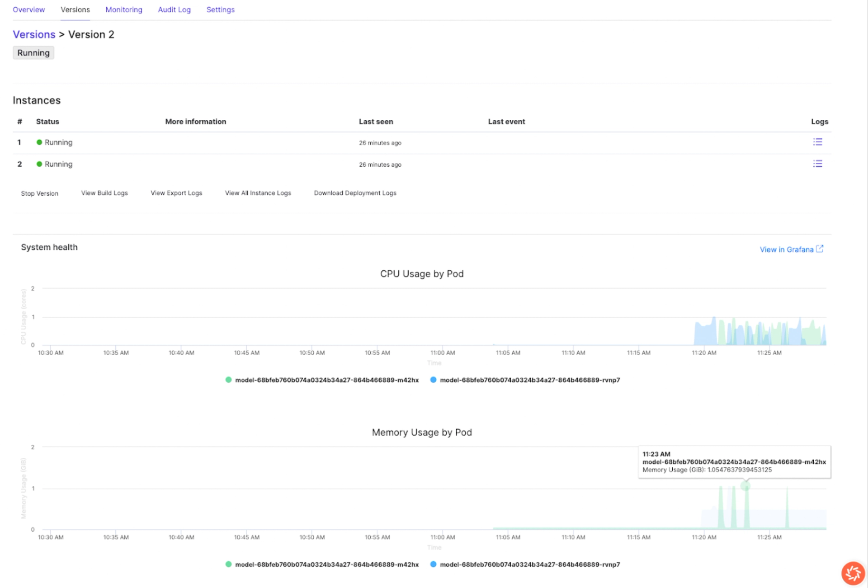The image size is (868, 588).
Task: Toggle green m42hx pod in CPU legend
Action: (x=322, y=380)
